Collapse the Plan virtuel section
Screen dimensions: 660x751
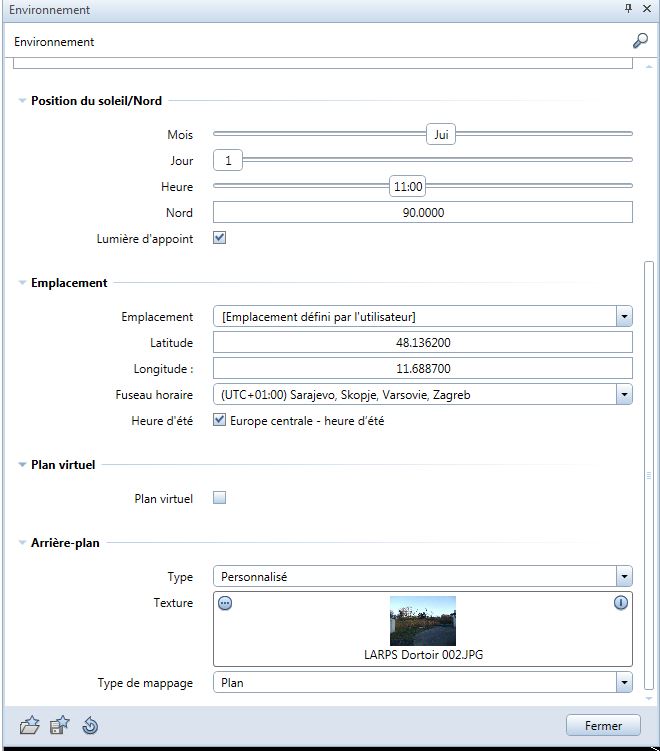(x=22, y=465)
